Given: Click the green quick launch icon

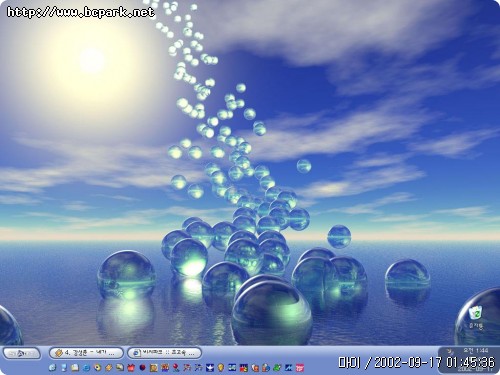Looking at the screenshot, I should (277, 368).
